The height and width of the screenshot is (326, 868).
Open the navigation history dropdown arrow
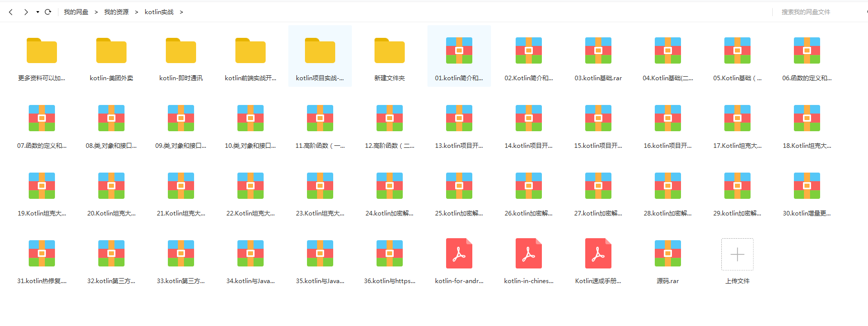pos(38,12)
